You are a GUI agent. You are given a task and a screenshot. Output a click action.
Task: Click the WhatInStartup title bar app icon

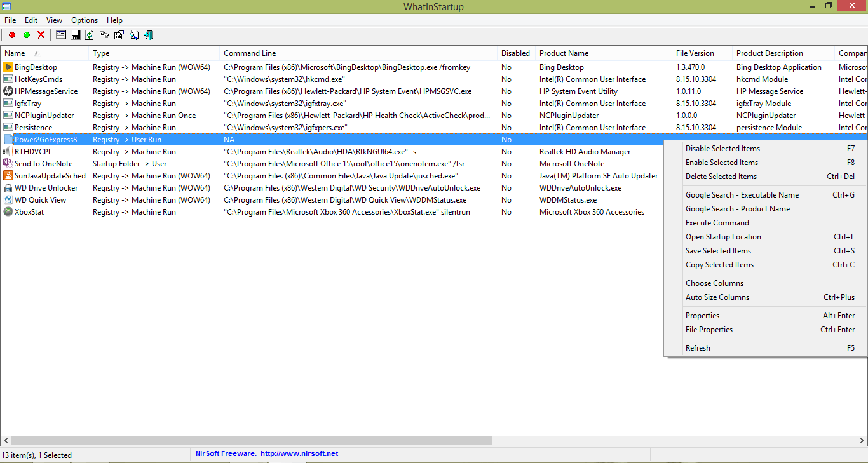tap(6, 6)
